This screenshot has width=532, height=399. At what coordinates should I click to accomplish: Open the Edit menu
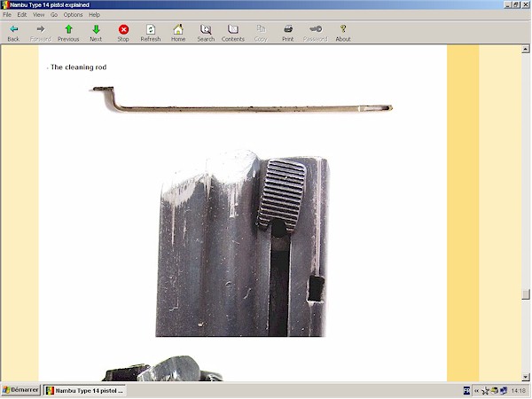[x=22, y=14]
